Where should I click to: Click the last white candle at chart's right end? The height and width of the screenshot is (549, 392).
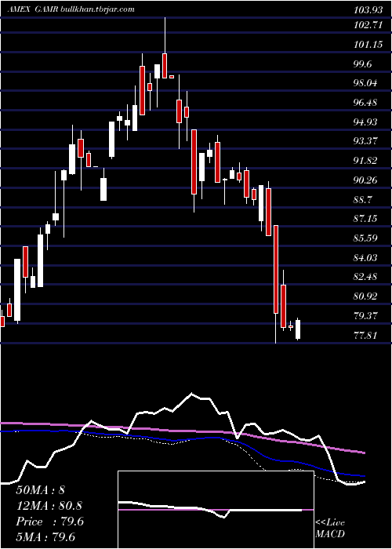click(298, 329)
